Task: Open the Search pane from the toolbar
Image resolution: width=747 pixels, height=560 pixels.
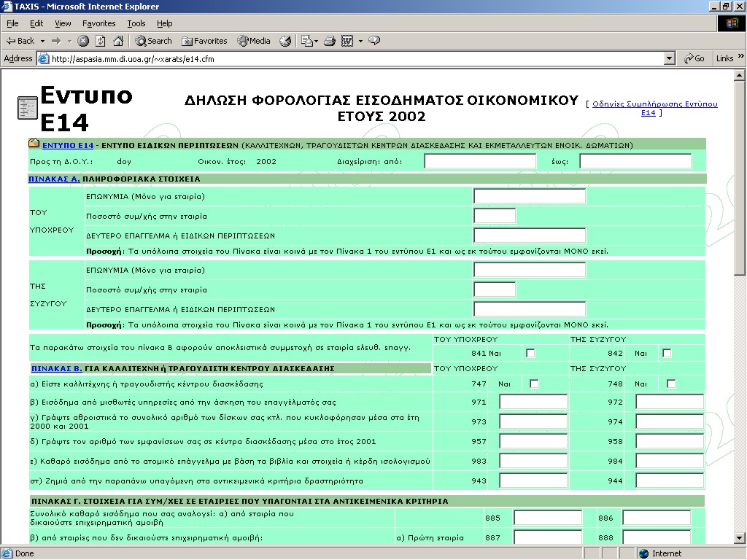Action: pos(153,41)
